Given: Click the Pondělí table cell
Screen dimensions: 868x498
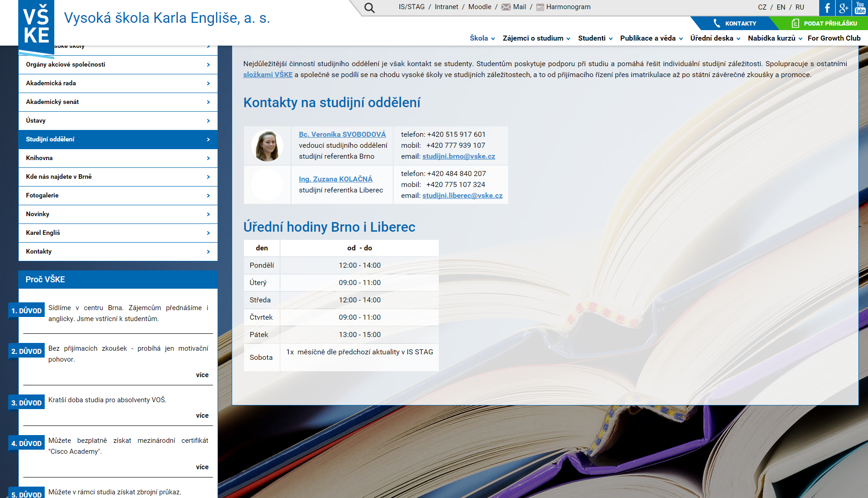Looking at the screenshot, I should click(x=262, y=265).
